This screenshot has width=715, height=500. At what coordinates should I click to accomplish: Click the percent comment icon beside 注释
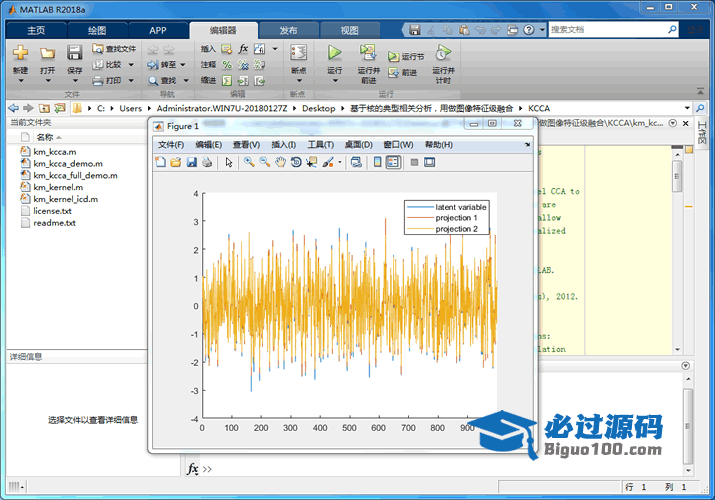pyautogui.click(x=227, y=65)
